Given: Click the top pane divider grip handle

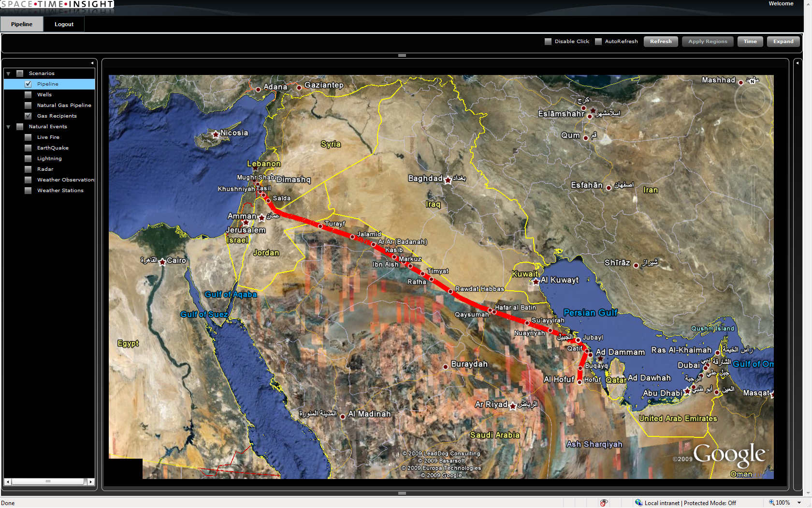Looking at the screenshot, I should pyautogui.click(x=402, y=56).
